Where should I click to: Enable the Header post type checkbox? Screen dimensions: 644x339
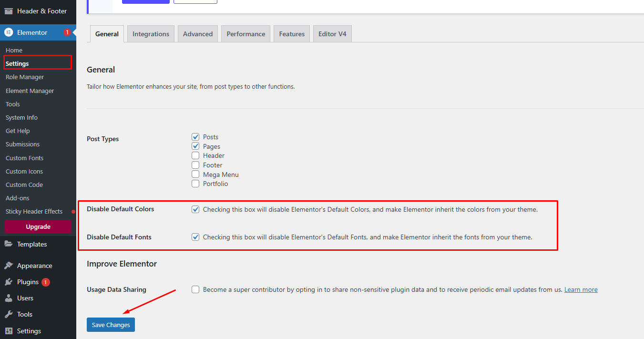pyautogui.click(x=195, y=155)
